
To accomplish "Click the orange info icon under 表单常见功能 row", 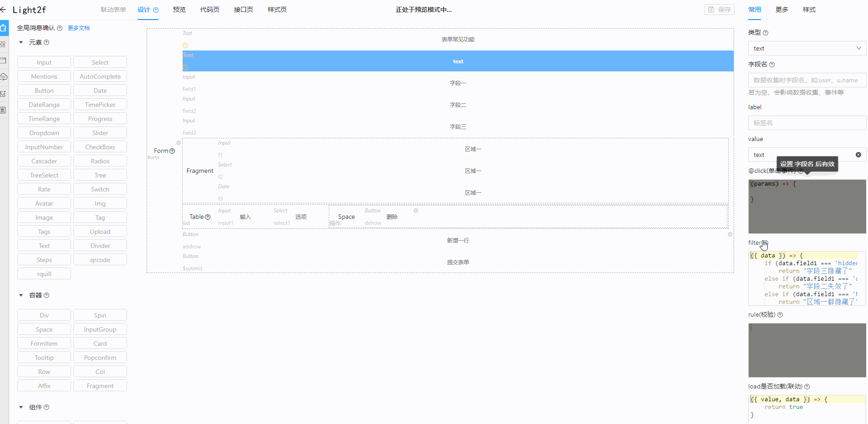I will [x=185, y=45].
